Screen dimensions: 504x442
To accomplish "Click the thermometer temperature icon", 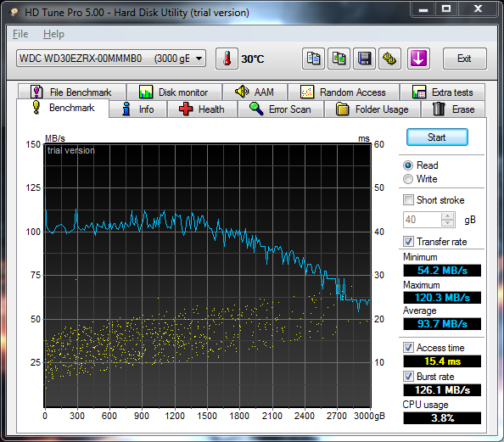I will (227, 59).
